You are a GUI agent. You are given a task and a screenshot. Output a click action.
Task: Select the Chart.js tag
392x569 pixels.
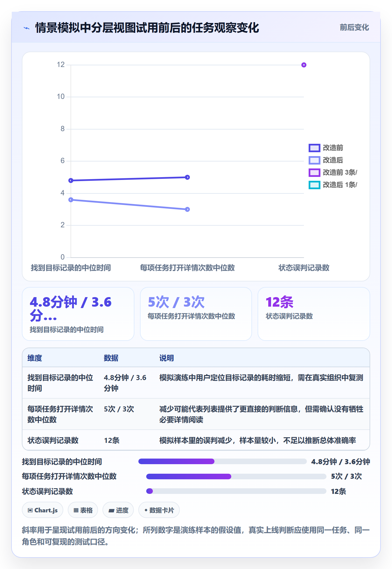point(43,510)
